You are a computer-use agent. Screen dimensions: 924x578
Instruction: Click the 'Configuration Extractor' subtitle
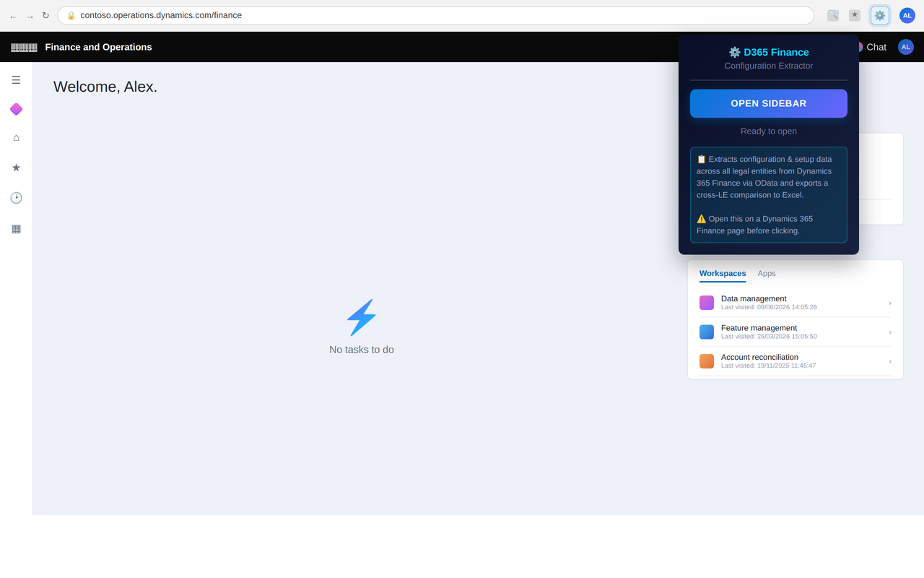[769, 66]
